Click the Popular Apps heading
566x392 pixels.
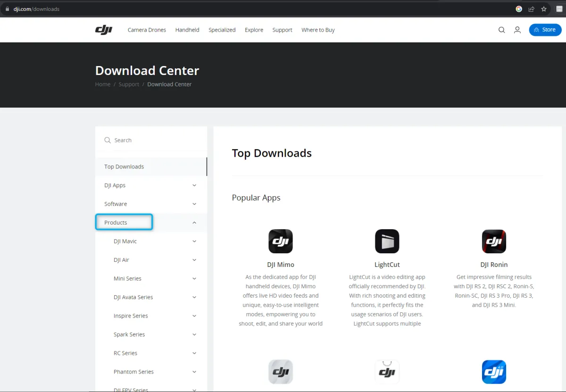click(256, 198)
